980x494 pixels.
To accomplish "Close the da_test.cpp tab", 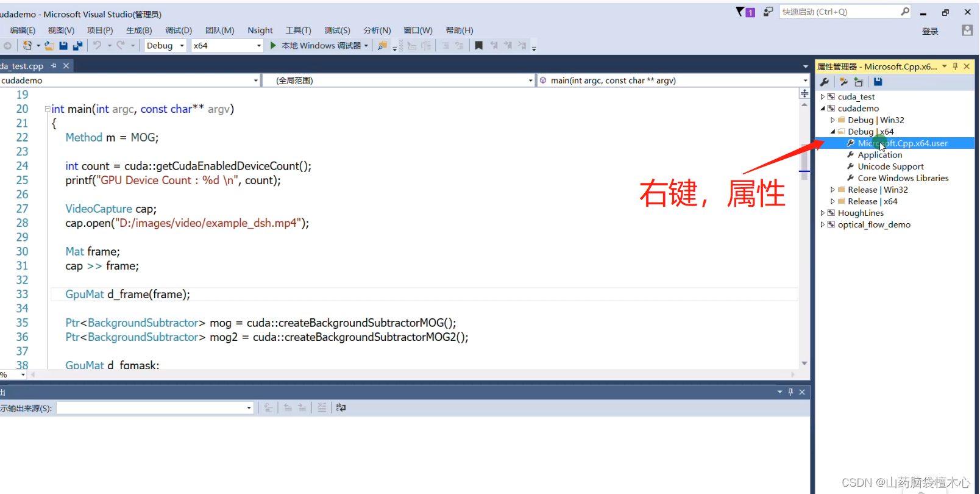I will coord(66,66).
